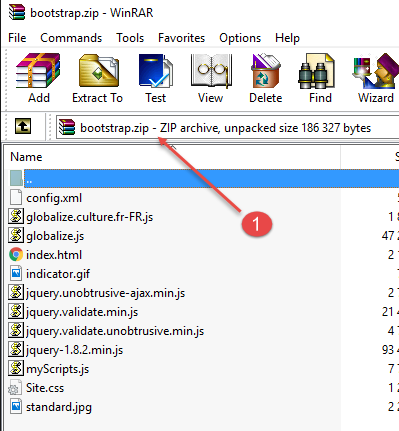Click the image icon beside indicator.gif
The image size is (399, 431).
16,274
